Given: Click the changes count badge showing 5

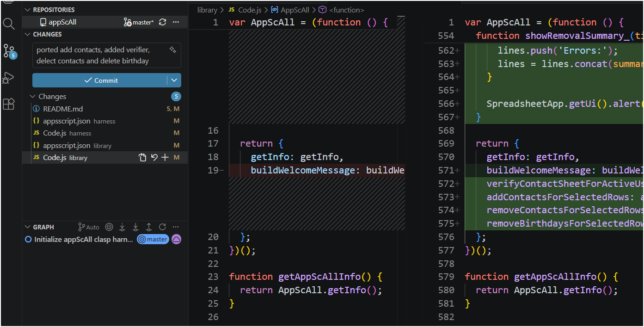Looking at the screenshot, I should 176,97.
